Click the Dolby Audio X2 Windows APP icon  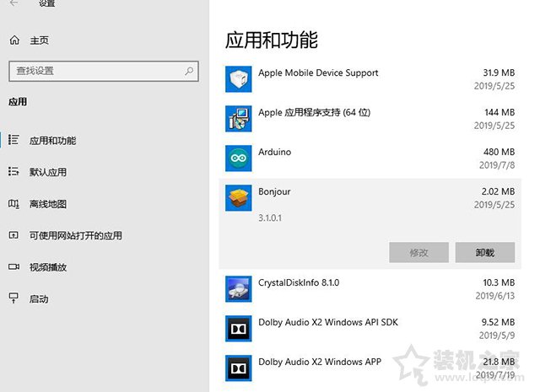click(x=238, y=368)
